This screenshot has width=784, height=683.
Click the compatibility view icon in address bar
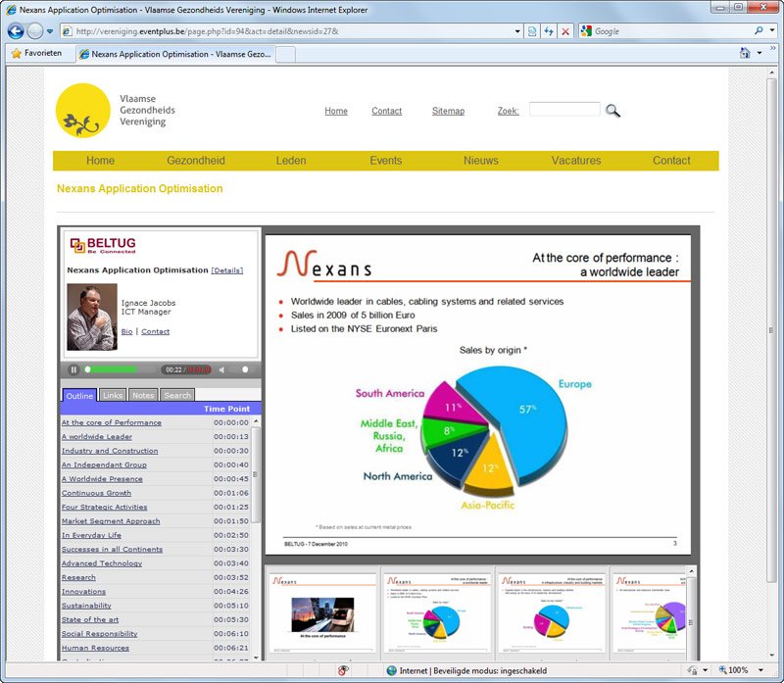pyautogui.click(x=532, y=31)
